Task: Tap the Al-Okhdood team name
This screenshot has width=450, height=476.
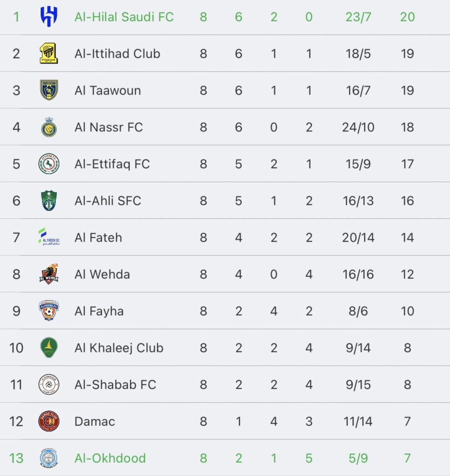Action: pos(110,458)
